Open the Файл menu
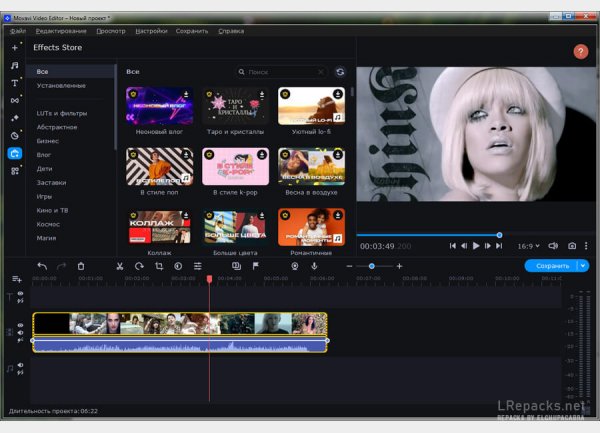The height and width of the screenshot is (433, 600). tap(18, 31)
